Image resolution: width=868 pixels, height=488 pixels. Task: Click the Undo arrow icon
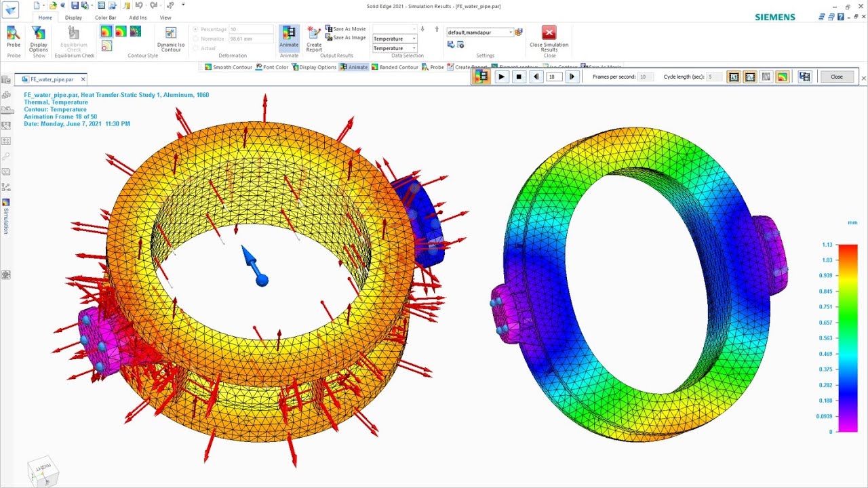click(138, 5)
